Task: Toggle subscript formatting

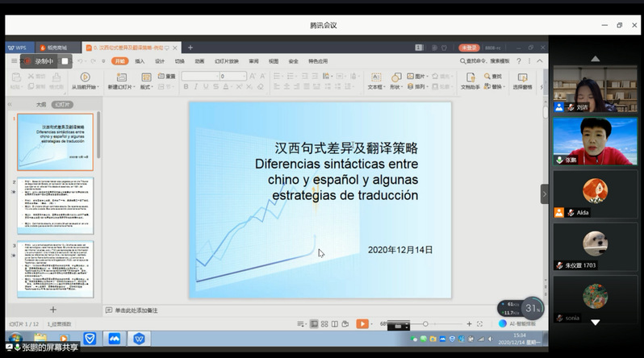Action: click(x=249, y=86)
